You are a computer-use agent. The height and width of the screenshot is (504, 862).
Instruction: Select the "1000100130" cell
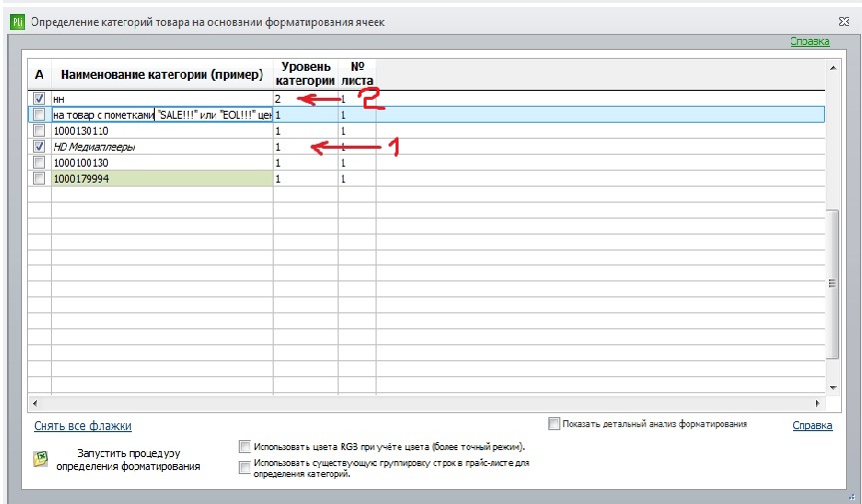[x=162, y=163]
